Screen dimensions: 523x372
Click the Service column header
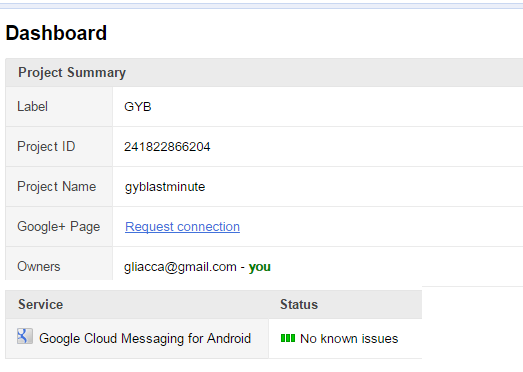[40, 304]
